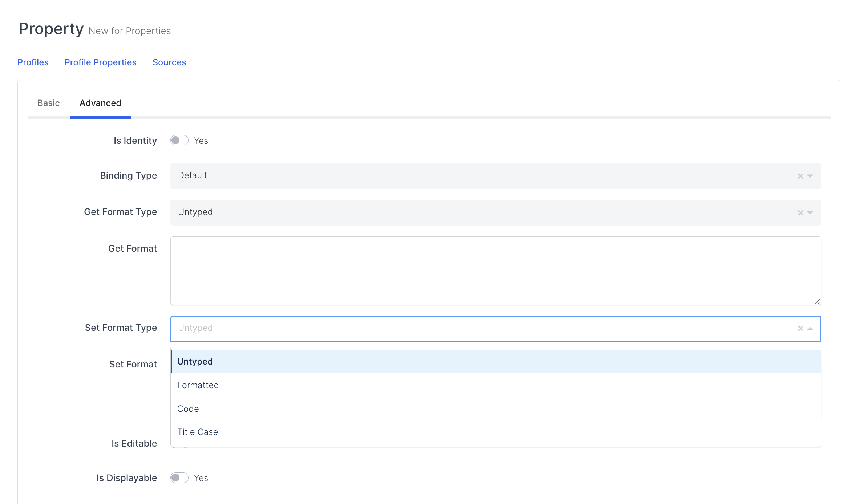Switch to the Basic tab
The image size is (850, 504).
[48, 103]
